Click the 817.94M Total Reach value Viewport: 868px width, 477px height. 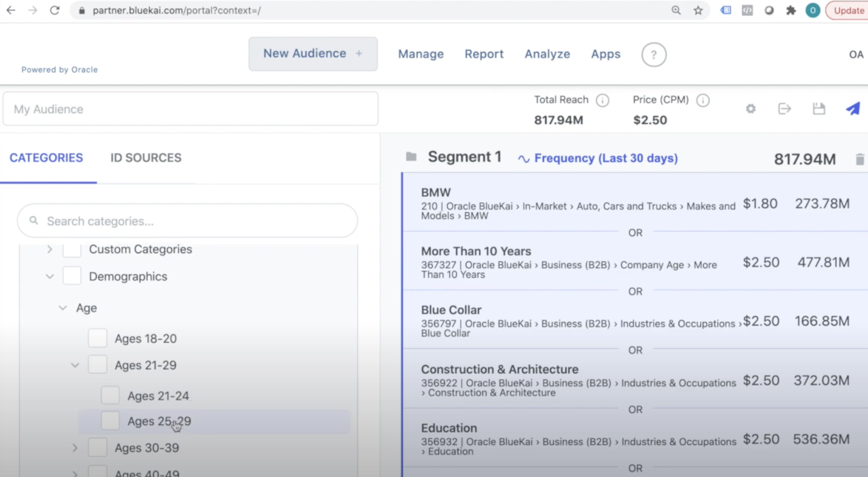pyautogui.click(x=558, y=120)
